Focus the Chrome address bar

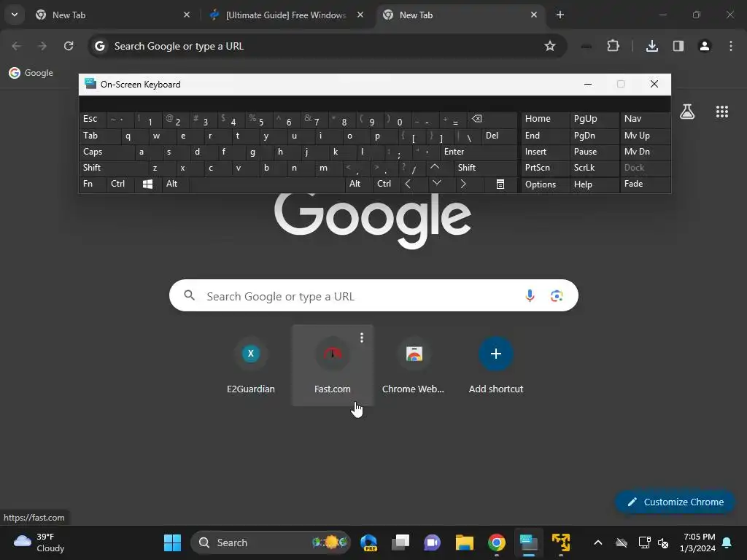[x=327, y=46]
